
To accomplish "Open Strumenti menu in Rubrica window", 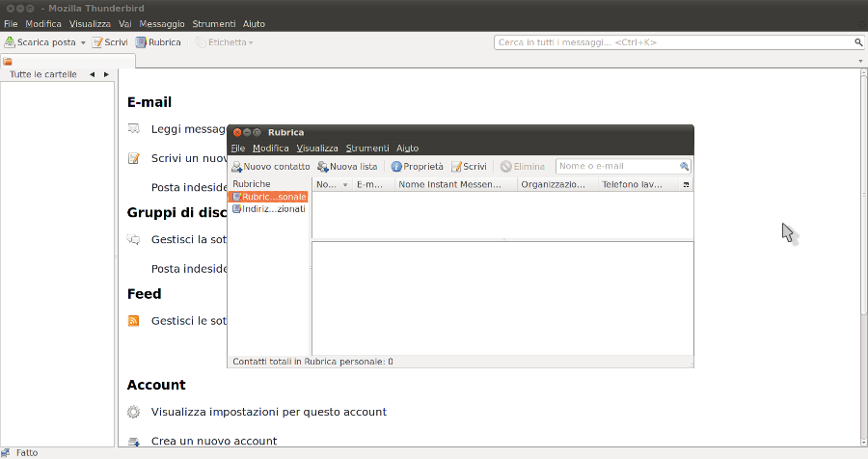I will (367, 148).
